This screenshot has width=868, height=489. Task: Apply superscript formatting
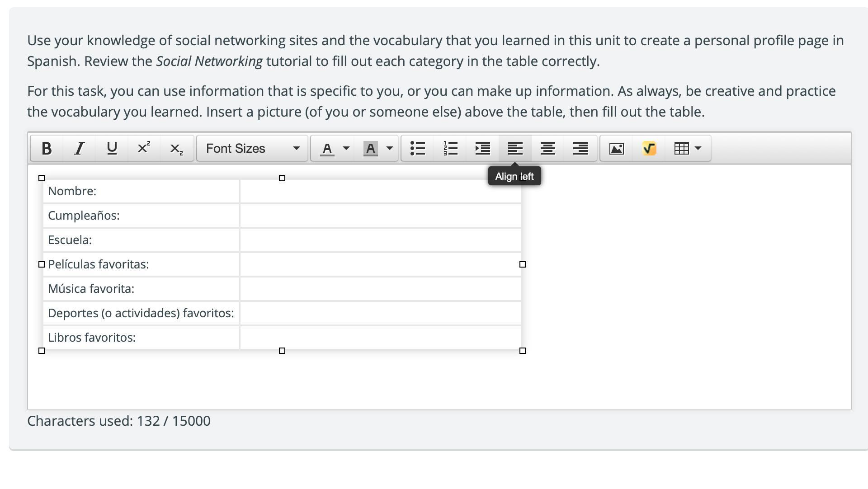click(x=144, y=149)
